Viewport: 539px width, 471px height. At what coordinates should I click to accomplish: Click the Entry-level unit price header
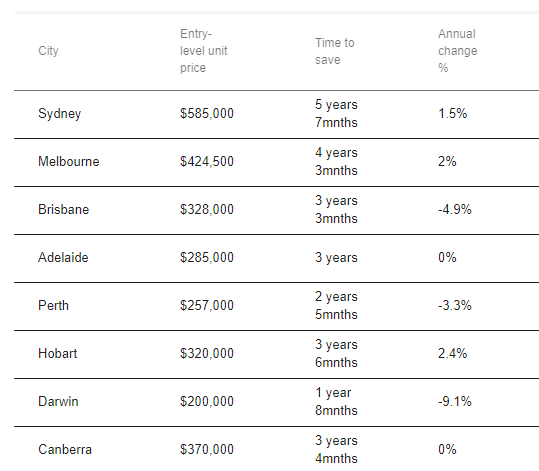204,51
